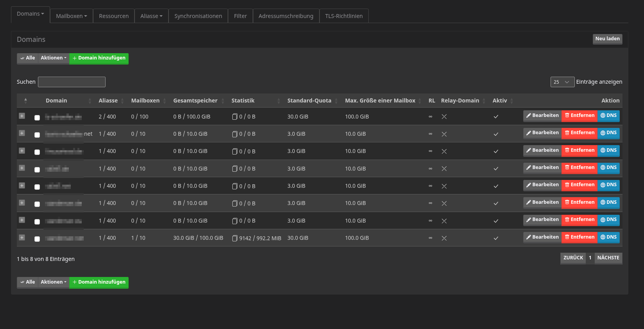Click the top Domain hinzufügen button
The image size is (644, 329).
click(x=99, y=58)
